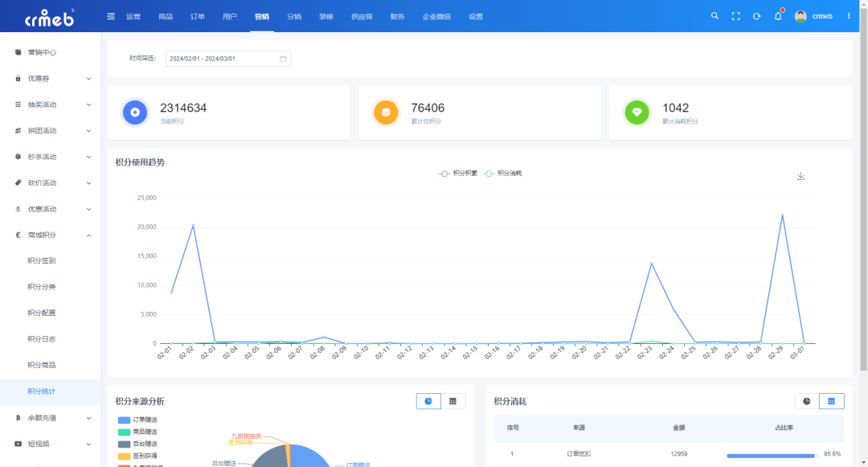This screenshot has width=868, height=467.
Task: Click the crmeb user avatar
Action: (x=799, y=15)
